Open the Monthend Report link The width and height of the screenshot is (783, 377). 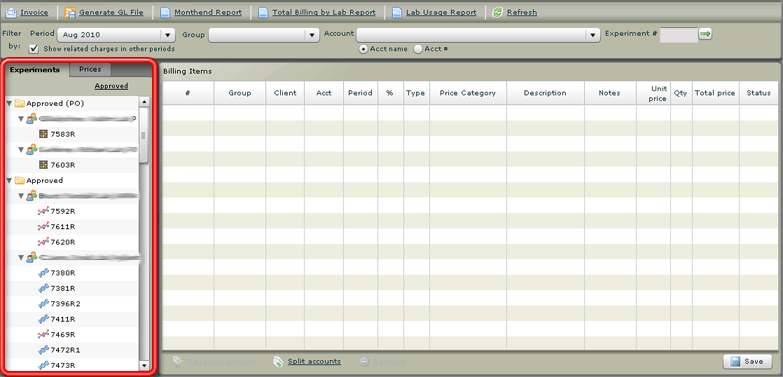coord(208,12)
